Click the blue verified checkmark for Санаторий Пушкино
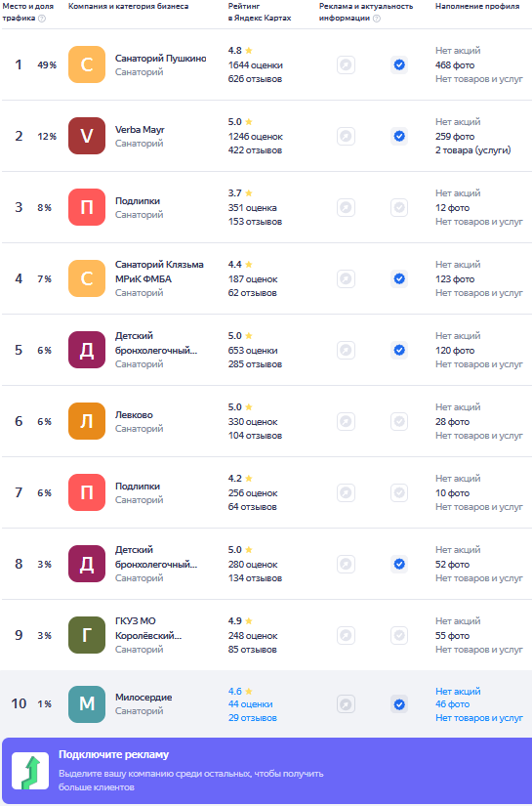This screenshot has height=806, width=532. pyautogui.click(x=399, y=64)
